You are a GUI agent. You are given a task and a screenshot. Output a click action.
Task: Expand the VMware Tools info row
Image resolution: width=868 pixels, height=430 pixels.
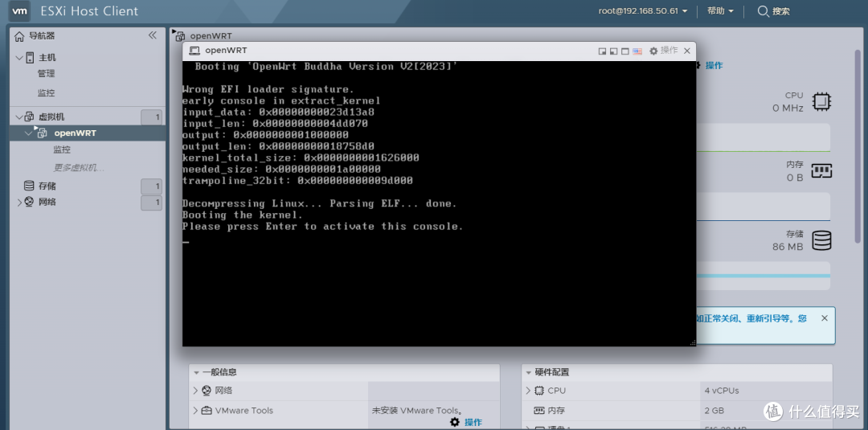click(195, 411)
